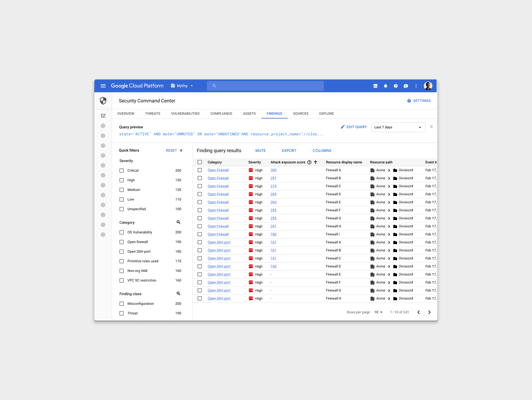The width and height of the screenshot is (532, 400).
Task: Search within Category filters
Action: 178,222
